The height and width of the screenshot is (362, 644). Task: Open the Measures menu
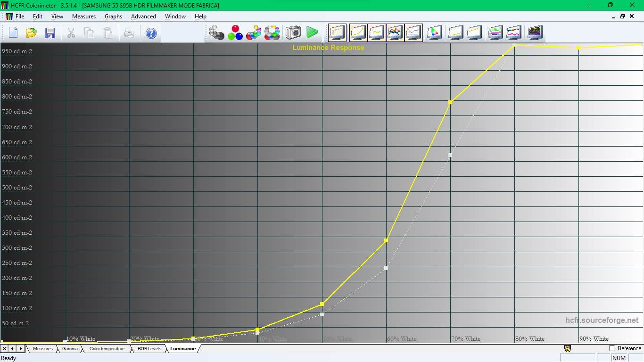click(x=84, y=16)
